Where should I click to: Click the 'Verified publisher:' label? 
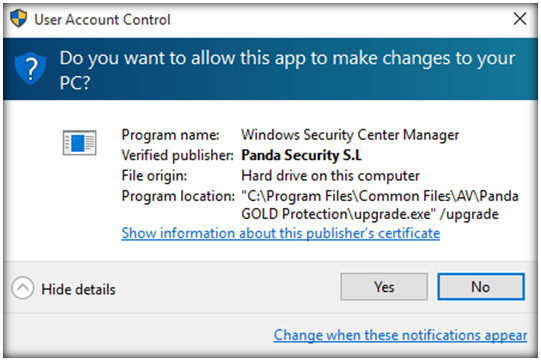click(x=178, y=155)
